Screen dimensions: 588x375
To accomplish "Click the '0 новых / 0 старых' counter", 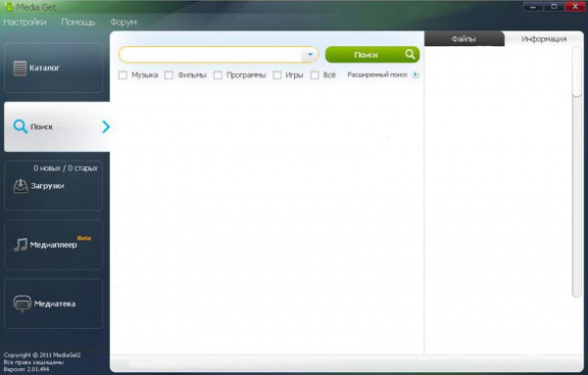I will pyautogui.click(x=66, y=168).
